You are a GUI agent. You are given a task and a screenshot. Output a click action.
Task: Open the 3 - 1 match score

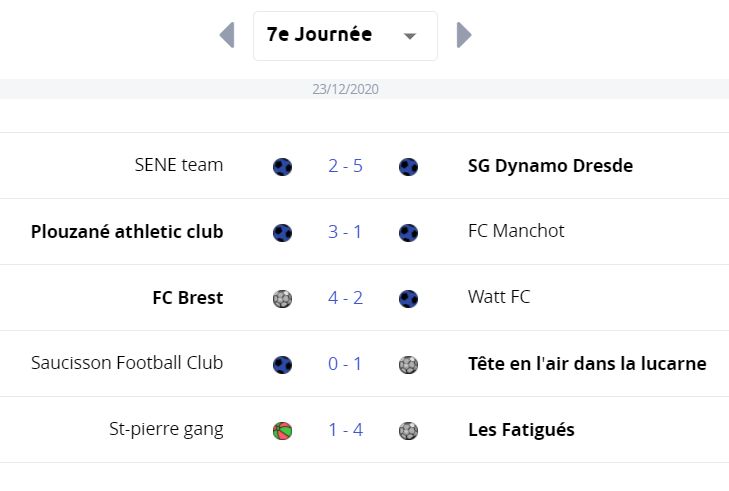[x=345, y=232]
